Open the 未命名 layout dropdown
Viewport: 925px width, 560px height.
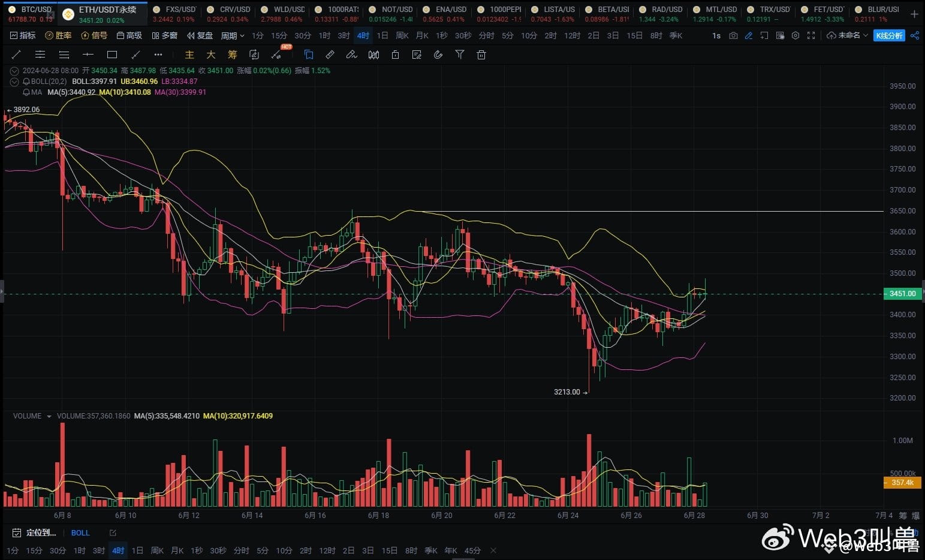847,35
